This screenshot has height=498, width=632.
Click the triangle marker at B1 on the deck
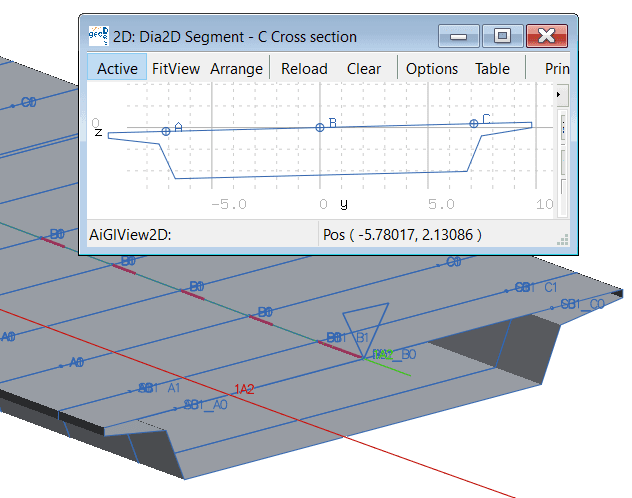364,322
